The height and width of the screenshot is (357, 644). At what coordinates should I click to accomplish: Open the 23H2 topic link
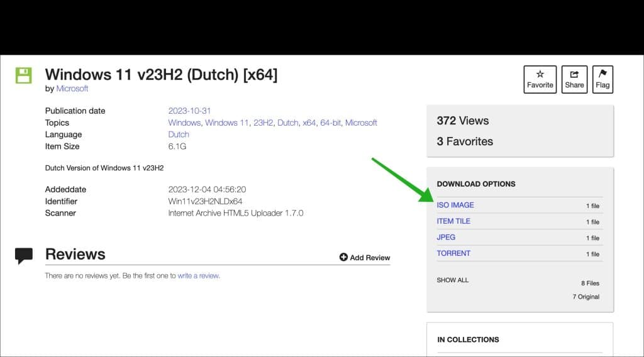(x=264, y=123)
